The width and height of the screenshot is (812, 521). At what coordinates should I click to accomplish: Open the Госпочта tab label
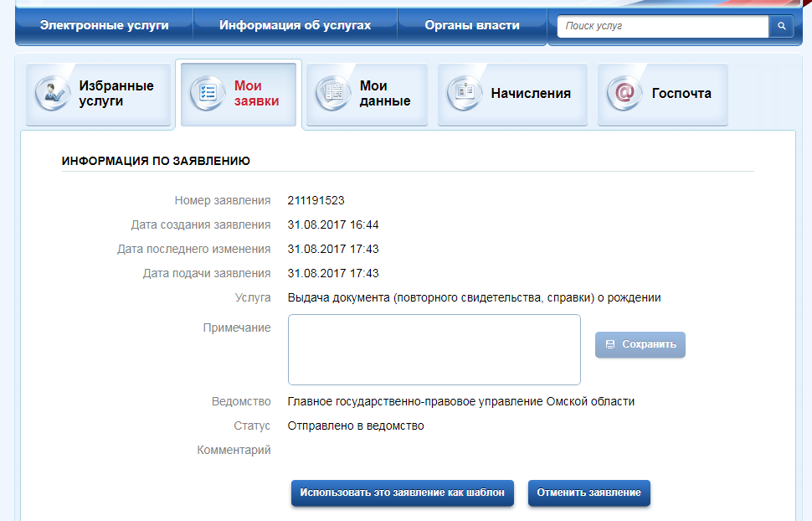pos(681,93)
